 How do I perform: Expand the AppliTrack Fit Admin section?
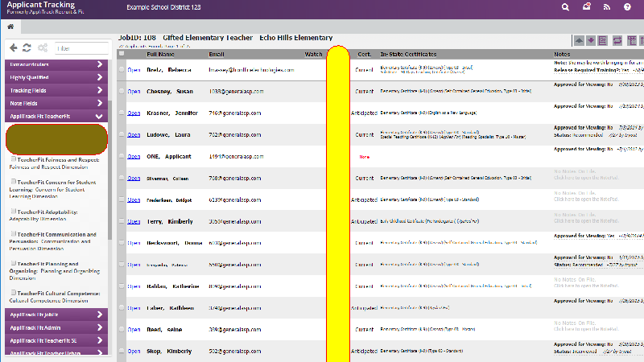click(56, 328)
